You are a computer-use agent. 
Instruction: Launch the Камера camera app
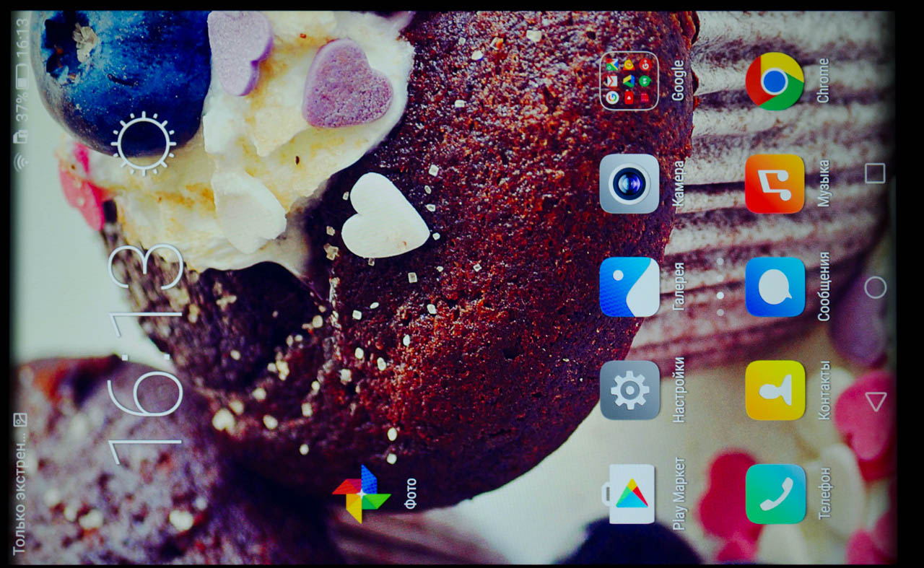click(x=629, y=184)
